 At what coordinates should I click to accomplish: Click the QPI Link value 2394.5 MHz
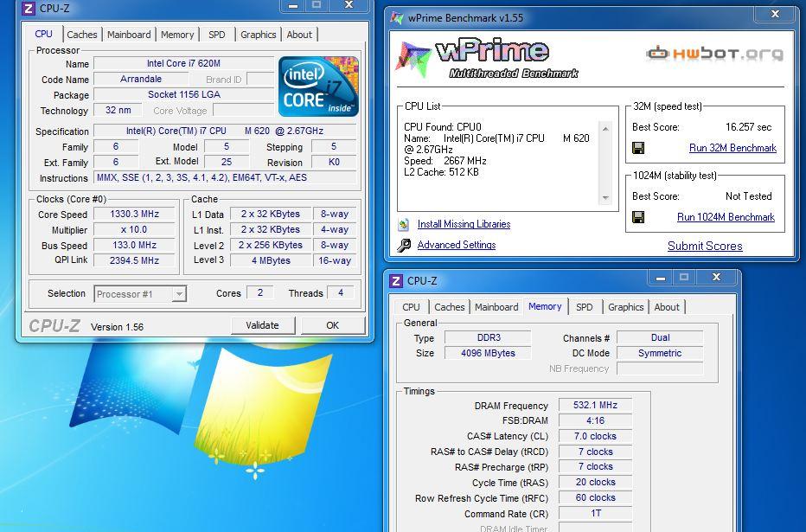coord(134,260)
